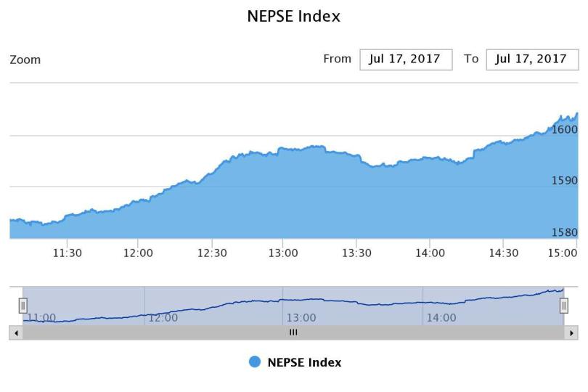Click the 14:00 label in the navigator
The height and width of the screenshot is (392, 588).
[x=441, y=317]
